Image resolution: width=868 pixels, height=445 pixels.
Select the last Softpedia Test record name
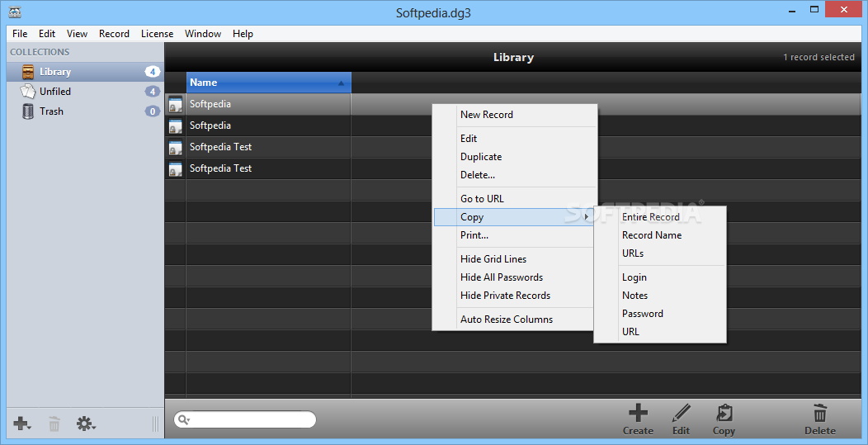coord(220,169)
